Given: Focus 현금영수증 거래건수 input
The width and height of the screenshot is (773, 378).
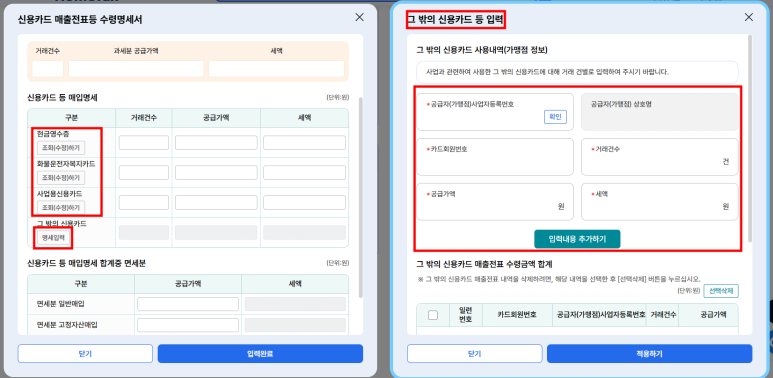Looking at the screenshot, I should coord(143,143).
